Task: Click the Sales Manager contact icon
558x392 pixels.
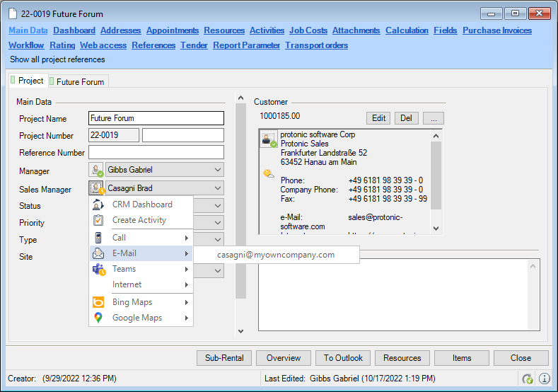Action: [x=97, y=188]
